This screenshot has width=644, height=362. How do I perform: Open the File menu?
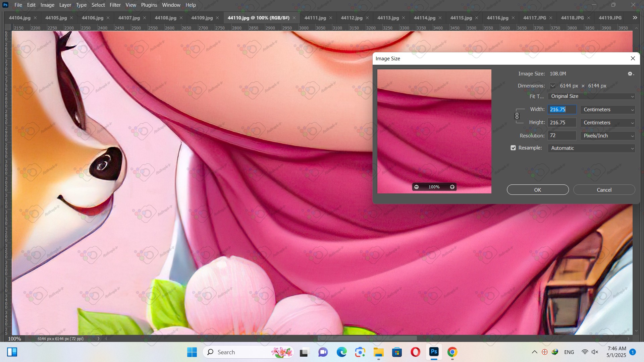click(x=18, y=5)
